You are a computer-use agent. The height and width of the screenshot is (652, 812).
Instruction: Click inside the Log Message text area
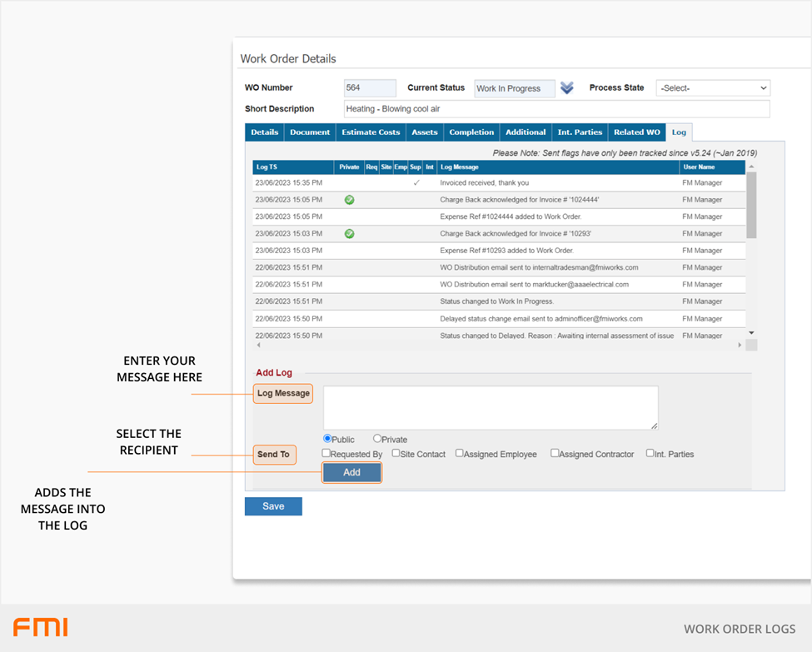(491, 407)
